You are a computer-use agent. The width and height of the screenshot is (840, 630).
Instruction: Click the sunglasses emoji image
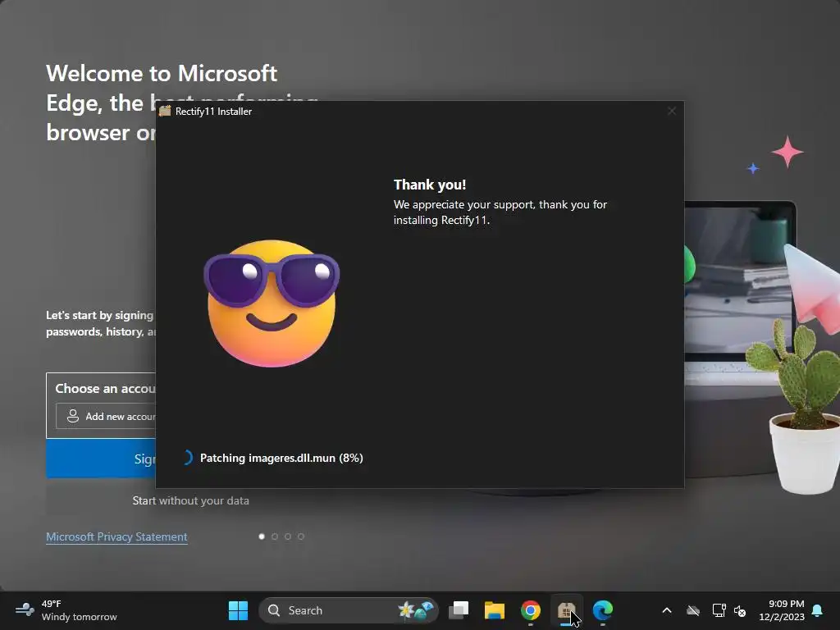[272, 304]
